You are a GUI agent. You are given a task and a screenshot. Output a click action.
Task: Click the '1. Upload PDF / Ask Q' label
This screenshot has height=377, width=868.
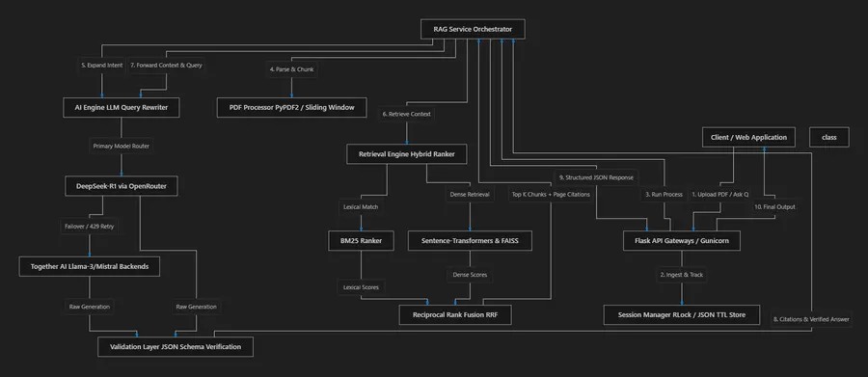[x=719, y=195]
